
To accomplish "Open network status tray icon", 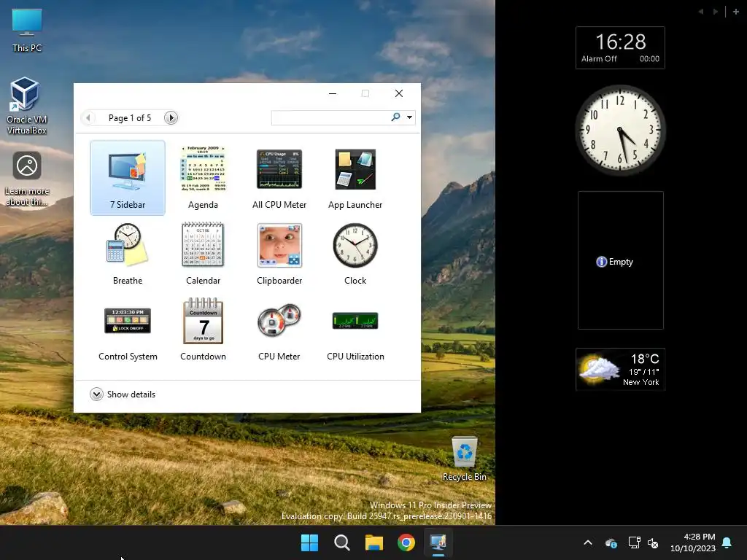I will (634, 542).
